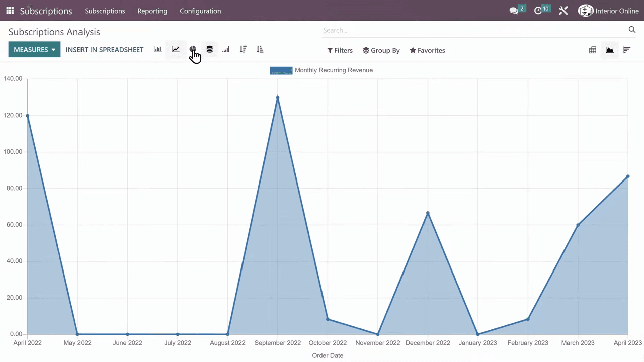Open the discuss messages icon
Screen dimensions: 644x362
[514, 11]
